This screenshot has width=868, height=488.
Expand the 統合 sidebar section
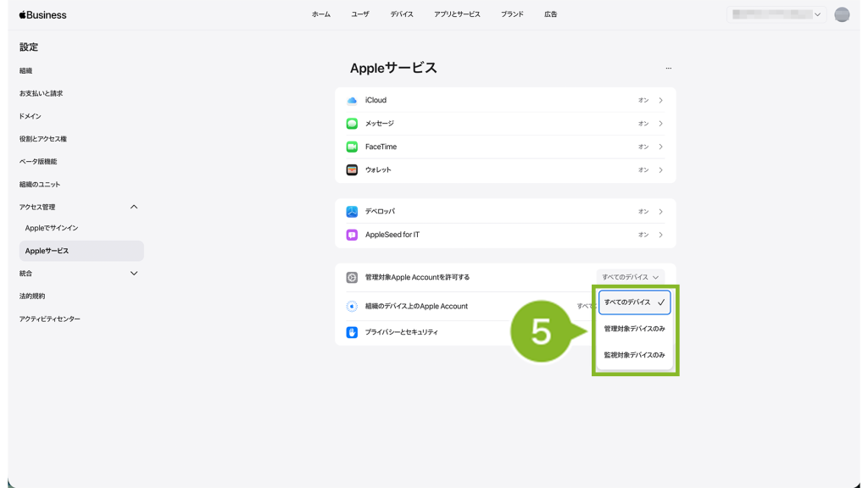click(134, 274)
